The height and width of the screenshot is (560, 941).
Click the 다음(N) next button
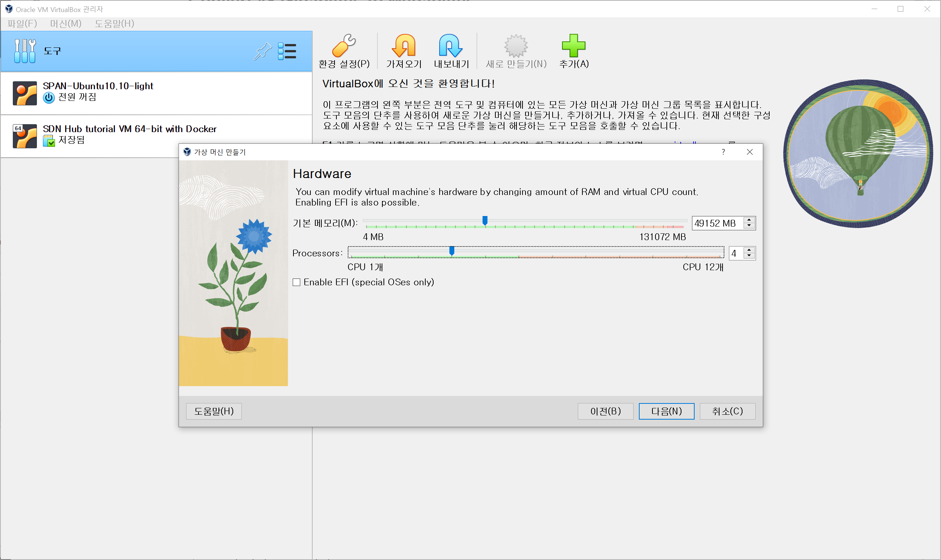666,411
